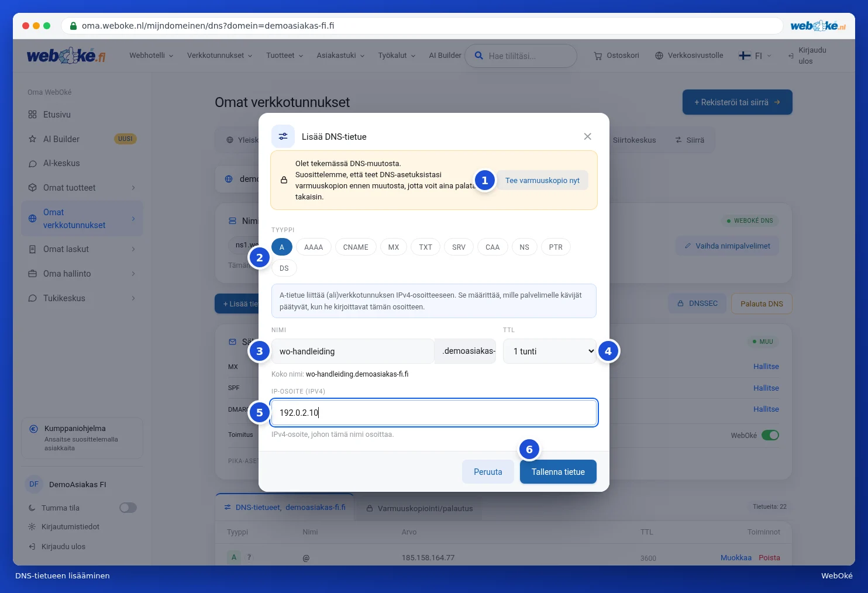Click the Etusivu dashboard icon in sidebar
The image size is (868, 593).
(32, 115)
